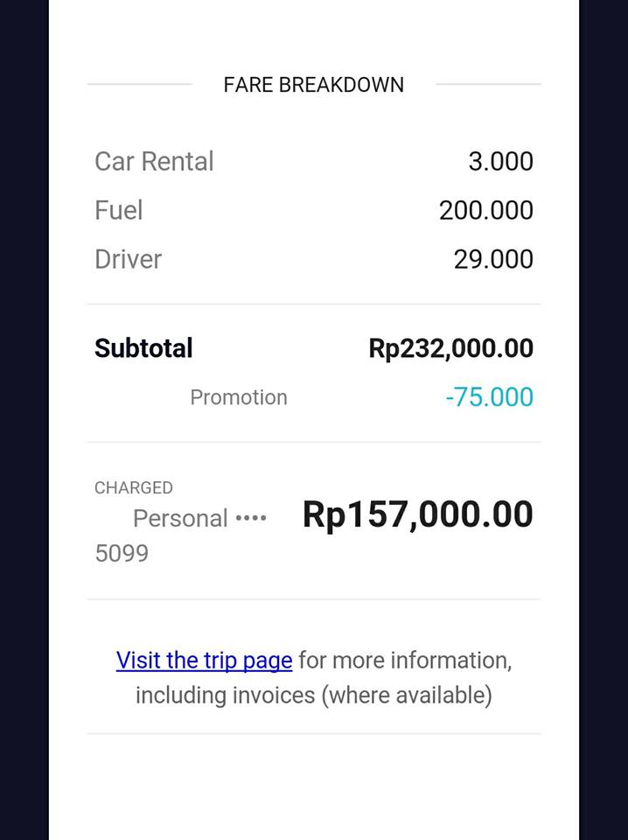This screenshot has height=840, width=628.
Task: Open the 'Visit the trip page' link
Action: [204, 660]
